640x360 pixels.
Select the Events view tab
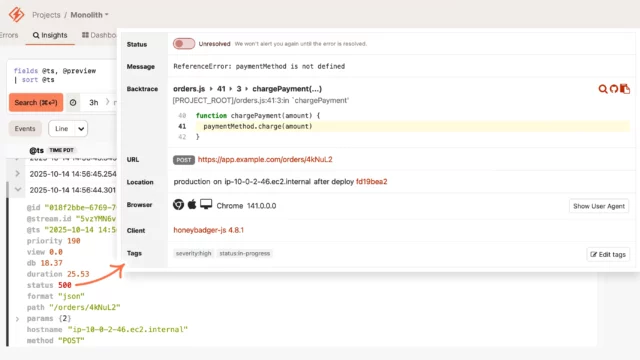(x=25, y=129)
